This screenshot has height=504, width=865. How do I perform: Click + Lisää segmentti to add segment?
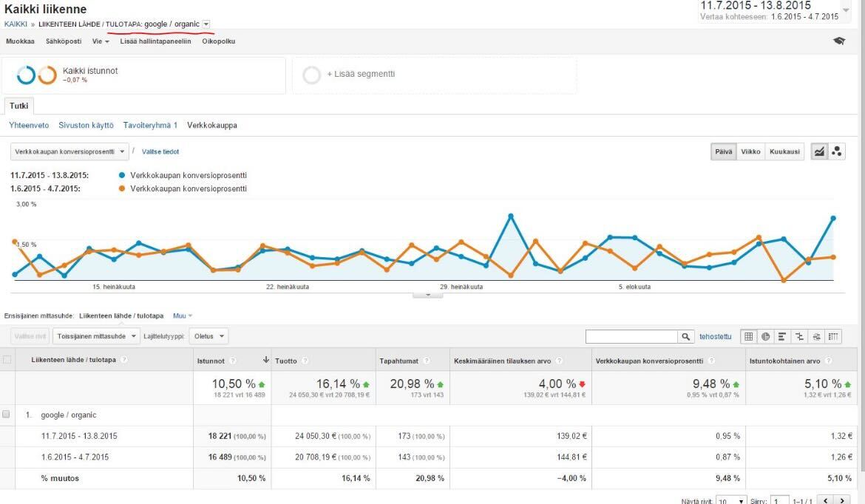point(361,75)
